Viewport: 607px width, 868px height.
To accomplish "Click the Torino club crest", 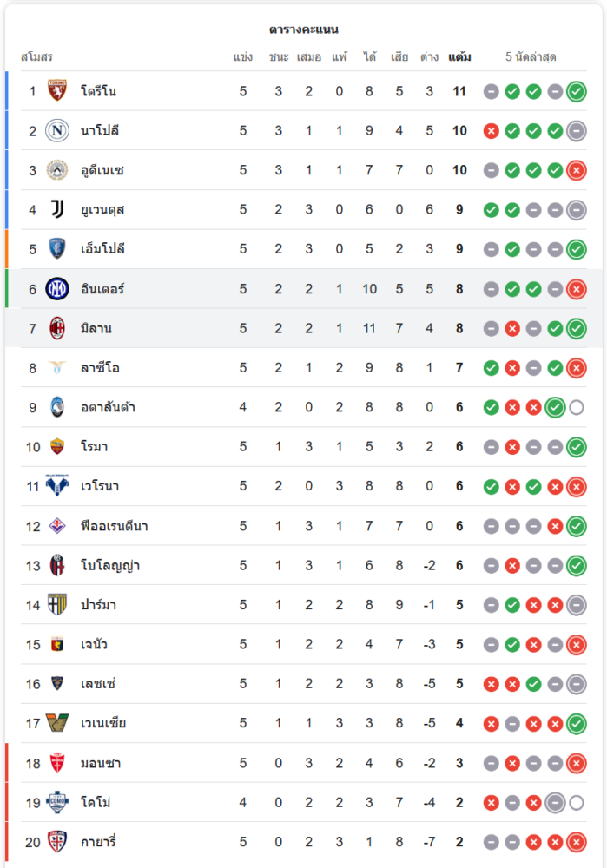I will (x=57, y=91).
